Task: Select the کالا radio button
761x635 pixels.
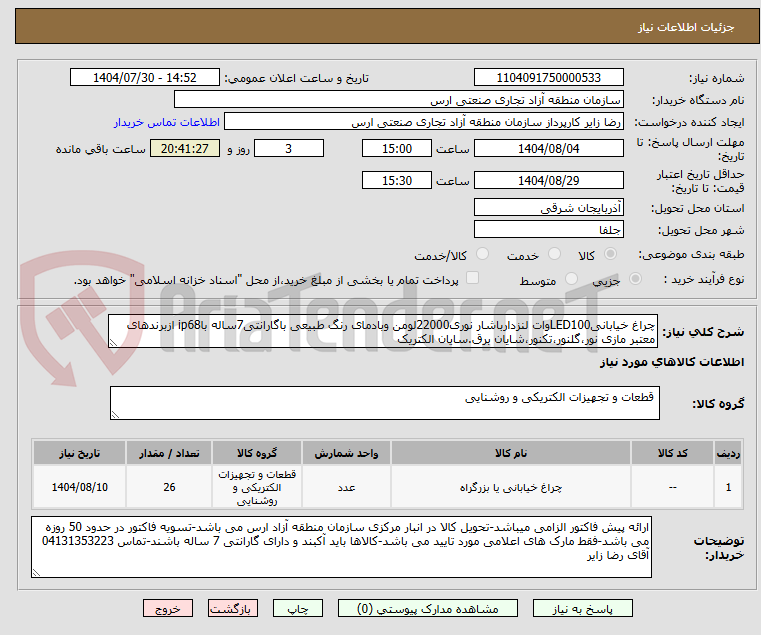Action: [x=611, y=254]
